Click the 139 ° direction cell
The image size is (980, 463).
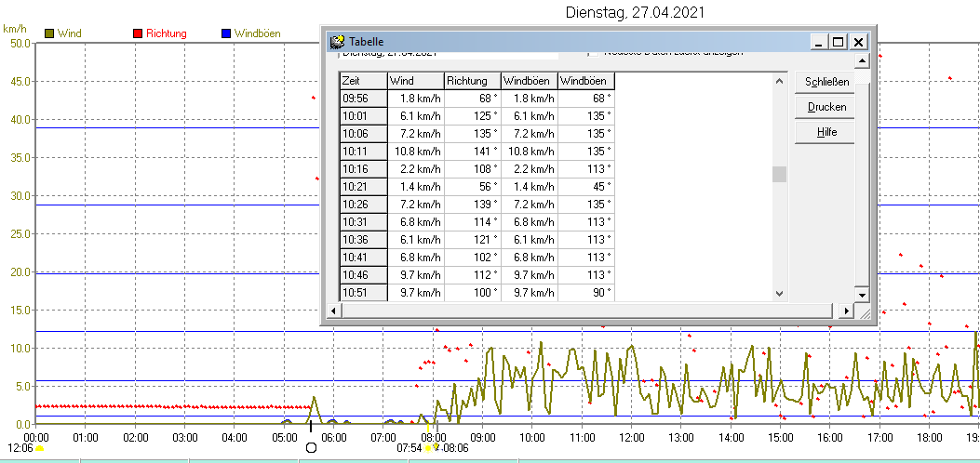(x=473, y=204)
